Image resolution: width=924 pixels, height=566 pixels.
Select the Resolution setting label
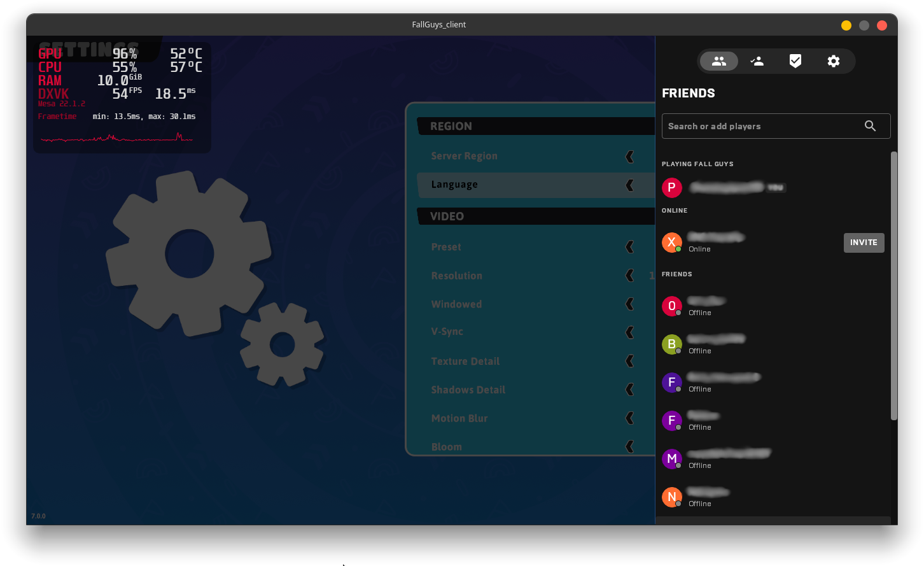457,276
